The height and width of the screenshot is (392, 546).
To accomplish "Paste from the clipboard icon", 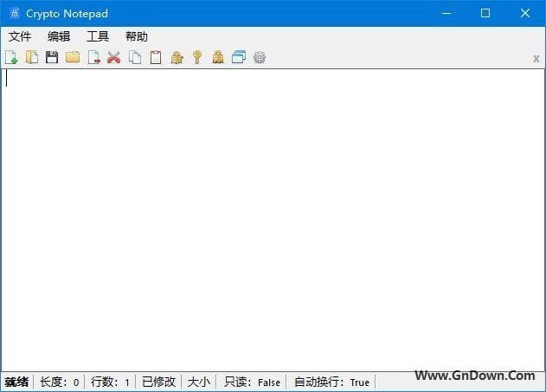I will pos(156,57).
